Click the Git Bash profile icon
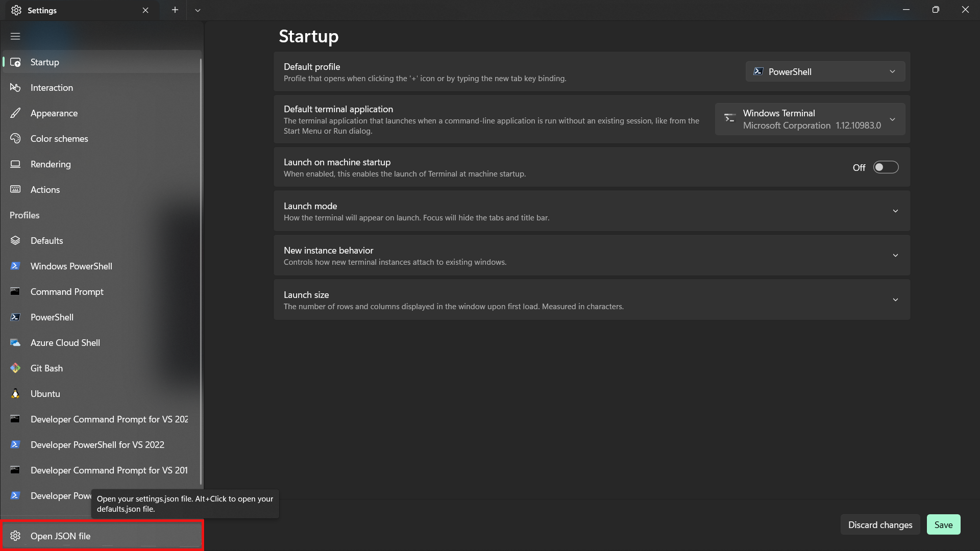Screen dimensions: 980x551 click(x=15, y=368)
